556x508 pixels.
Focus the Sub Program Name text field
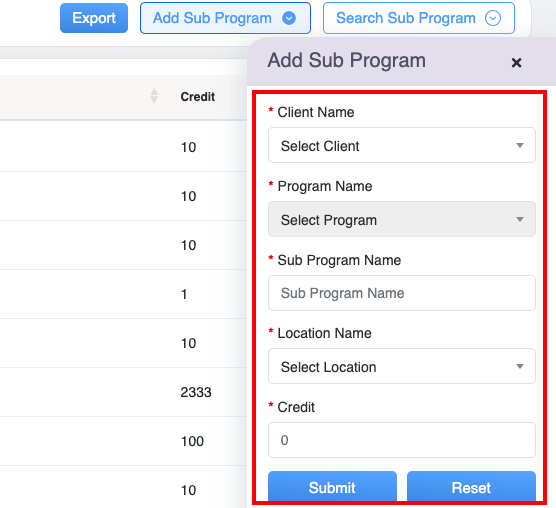(402, 293)
